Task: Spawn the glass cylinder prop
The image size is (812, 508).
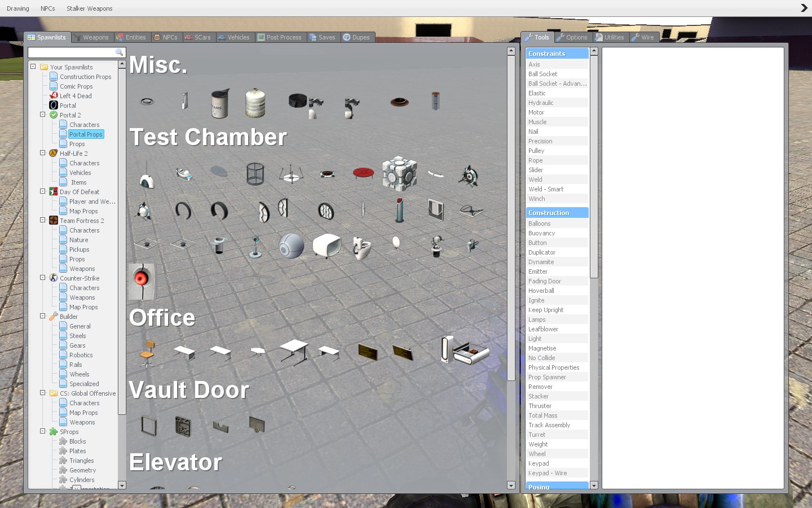Action: pos(255,174)
